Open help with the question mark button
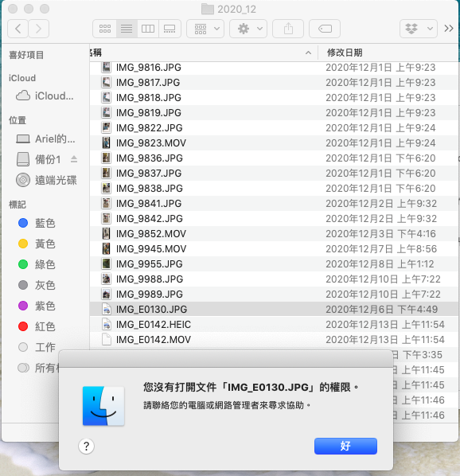Screen dimensions: 460x476 pyautogui.click(x=87, y=447)
